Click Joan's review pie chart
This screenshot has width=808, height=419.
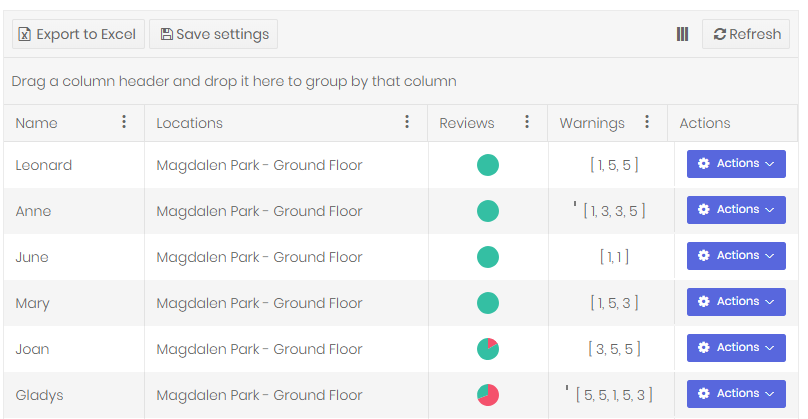(x=488, y=349)
